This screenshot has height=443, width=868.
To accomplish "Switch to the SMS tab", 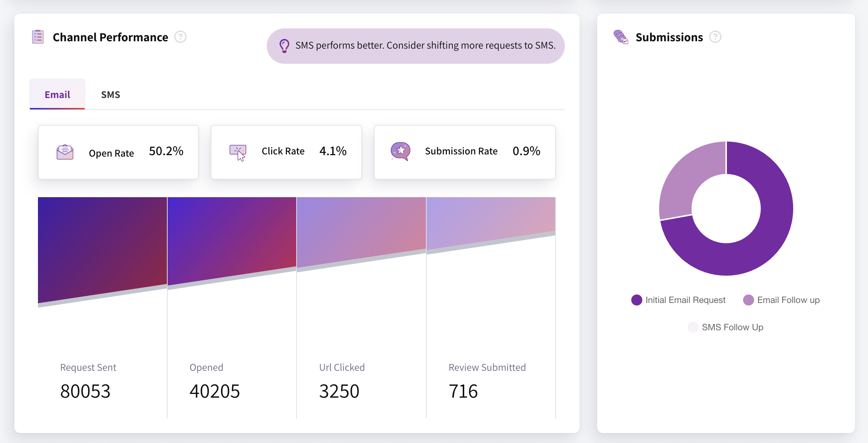I will [x=111, y=94].
